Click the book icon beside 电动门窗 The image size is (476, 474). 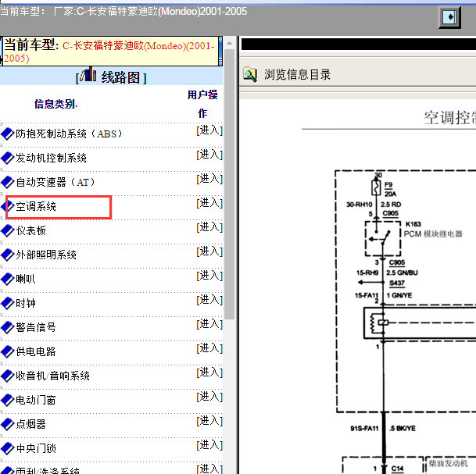pyautogui.click(x=8, y=401)
